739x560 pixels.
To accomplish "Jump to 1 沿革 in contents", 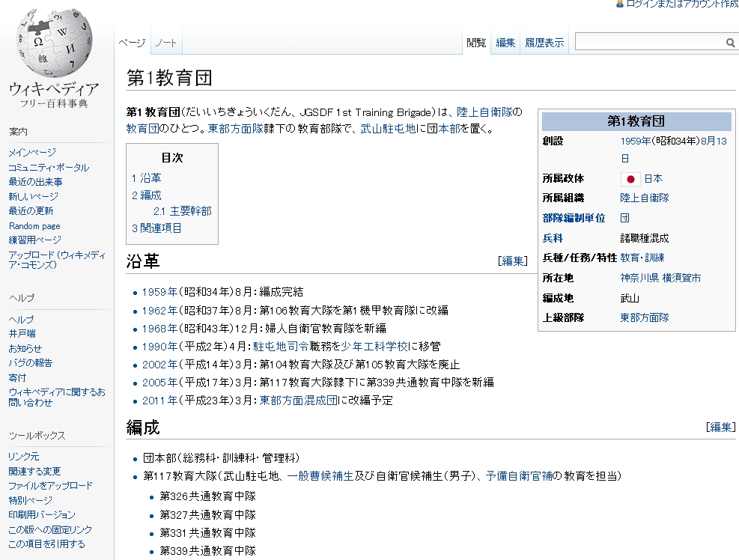I will click(x=147, y=177).
